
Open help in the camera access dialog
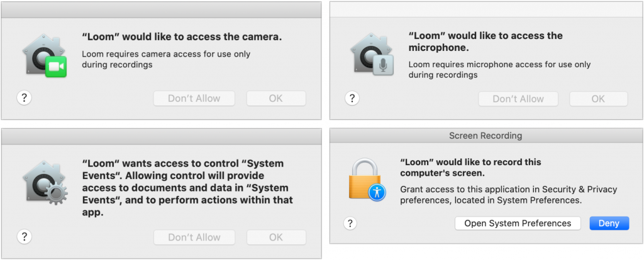(x=25, y=98)
